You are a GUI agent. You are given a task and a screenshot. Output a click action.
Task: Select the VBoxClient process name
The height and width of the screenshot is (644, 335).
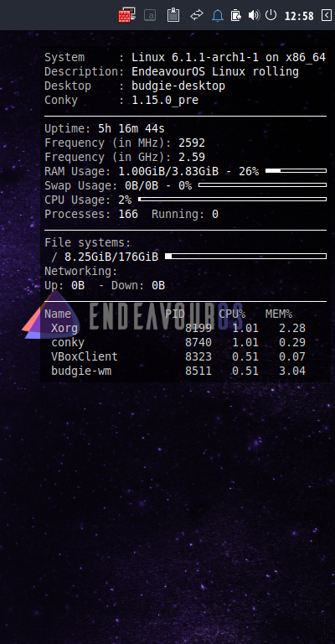point(85,357)
